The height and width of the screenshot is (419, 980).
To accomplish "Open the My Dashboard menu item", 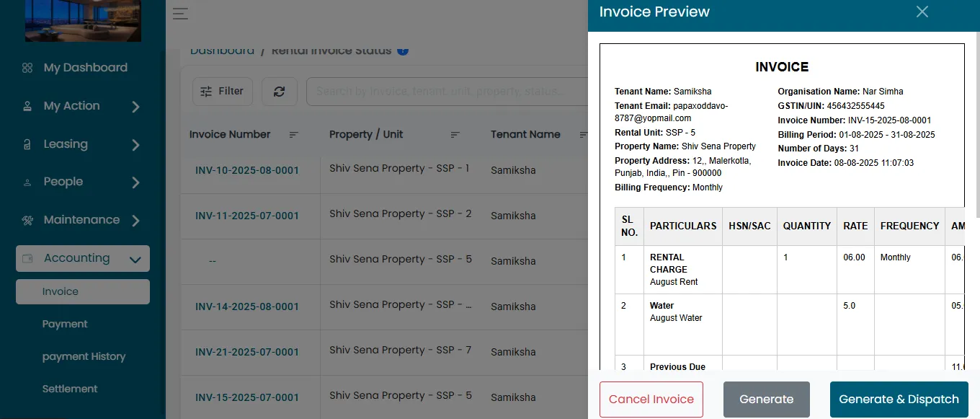I will click(86, 68).
